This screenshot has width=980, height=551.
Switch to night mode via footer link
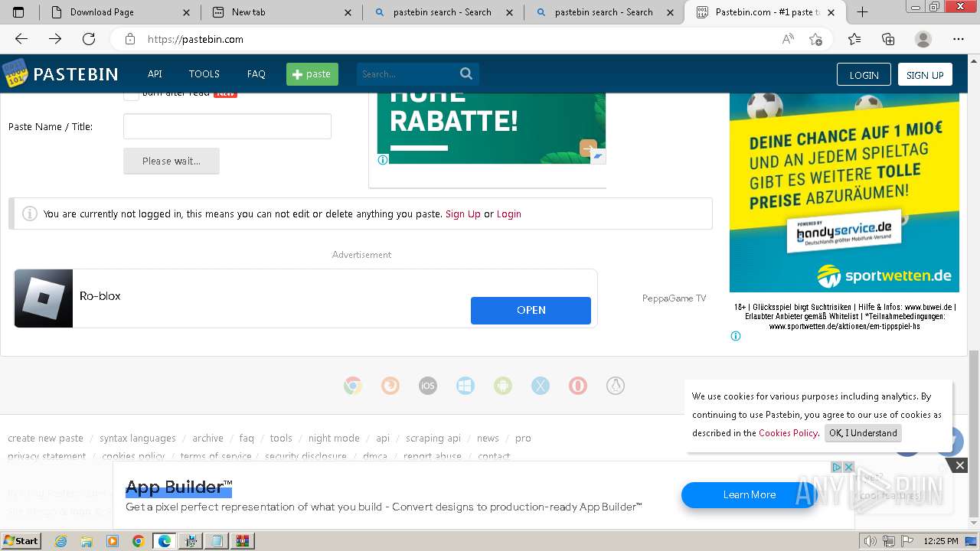pyautogui.click(x=334, y=439)
